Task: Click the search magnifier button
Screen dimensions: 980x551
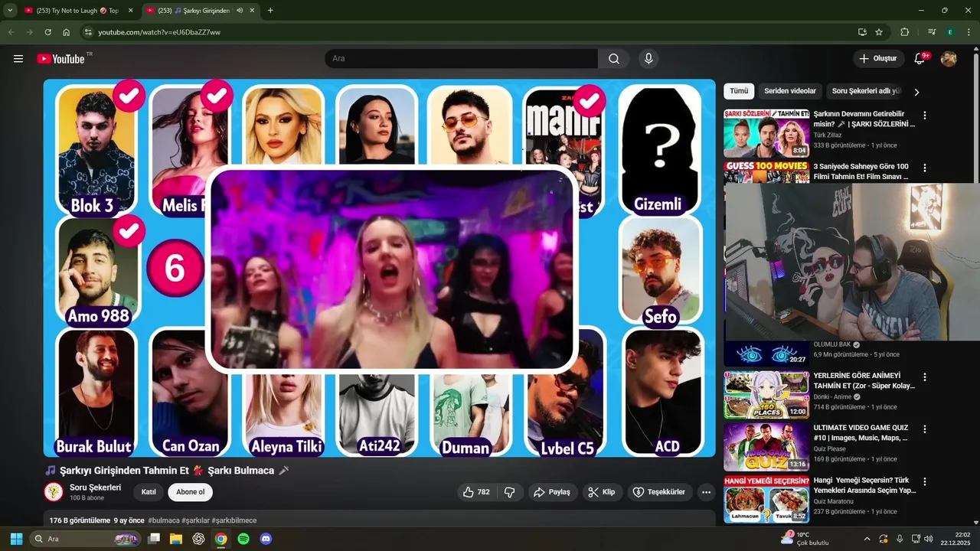Action: point(614,59)
